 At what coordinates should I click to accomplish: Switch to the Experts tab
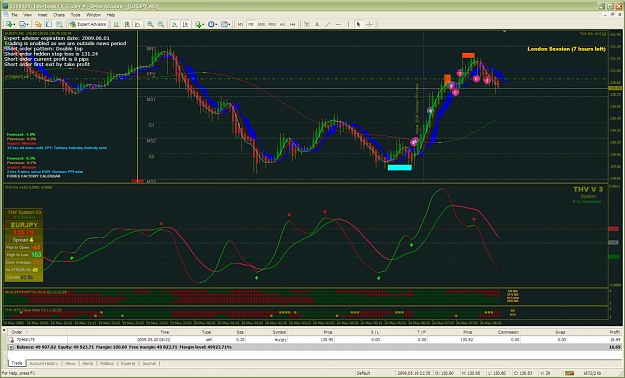tap(128, 363)
